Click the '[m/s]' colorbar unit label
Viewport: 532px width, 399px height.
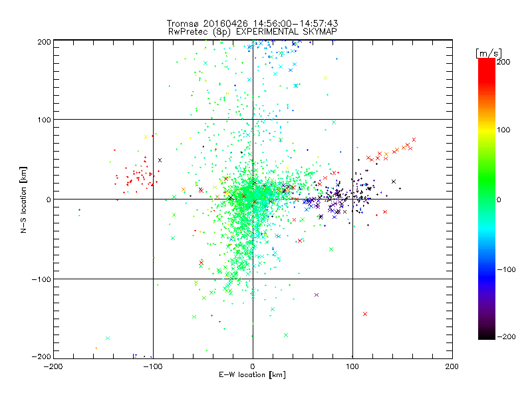tap(489, 53)
